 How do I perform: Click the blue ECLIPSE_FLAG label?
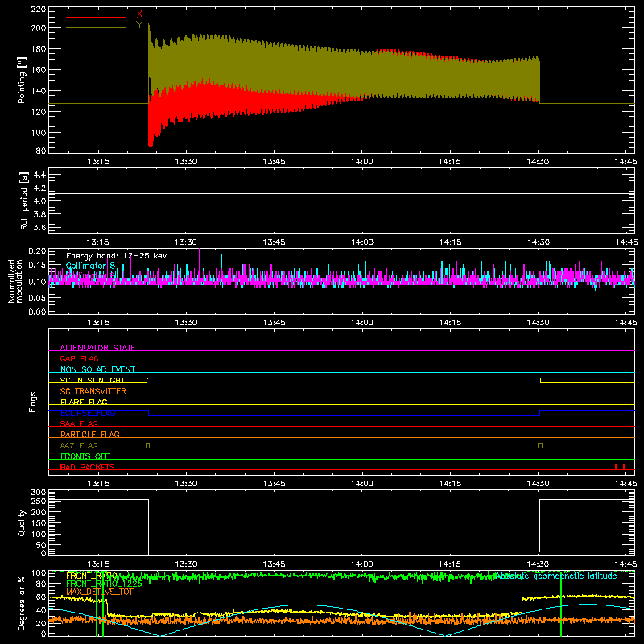point(88,413)
